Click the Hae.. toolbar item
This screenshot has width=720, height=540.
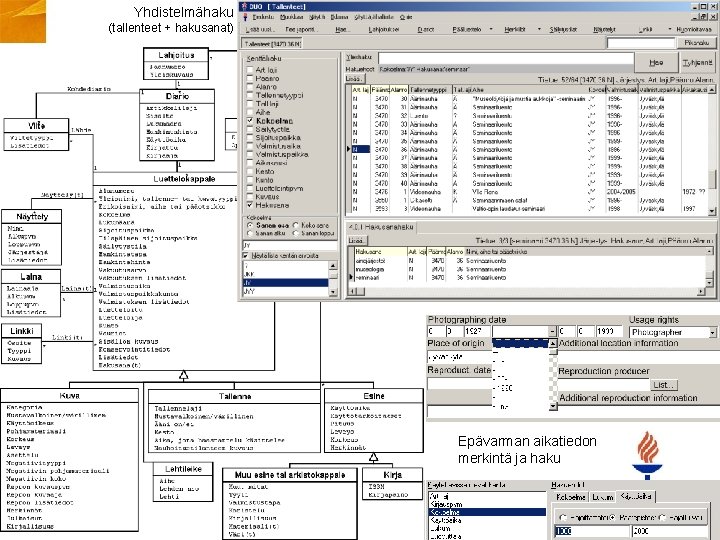click(342, 29)
